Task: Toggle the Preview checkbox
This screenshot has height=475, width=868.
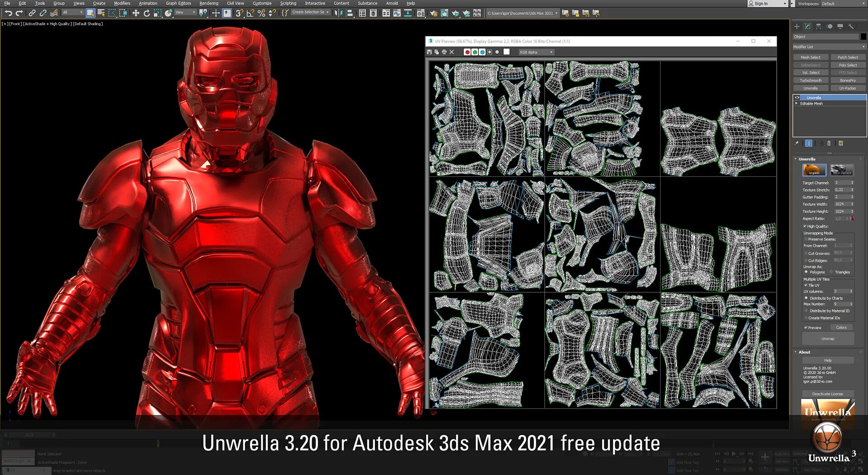Action: click(806, 328)
